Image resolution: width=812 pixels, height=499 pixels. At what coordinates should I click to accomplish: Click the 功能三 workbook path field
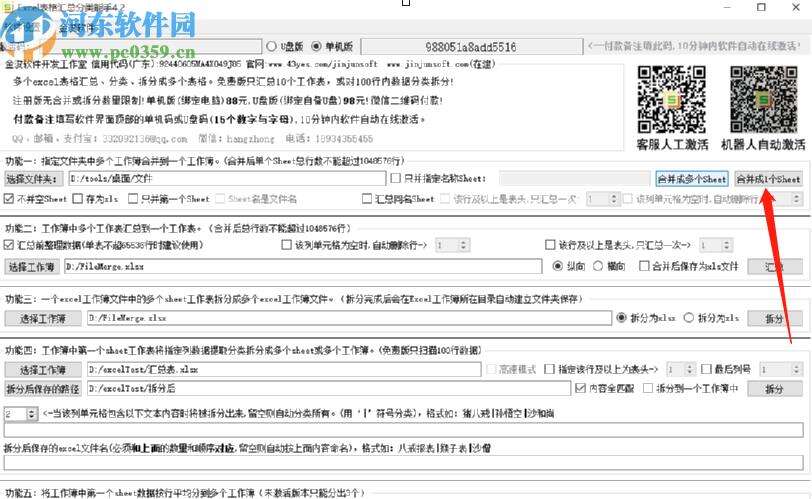[x=350, y=318]
